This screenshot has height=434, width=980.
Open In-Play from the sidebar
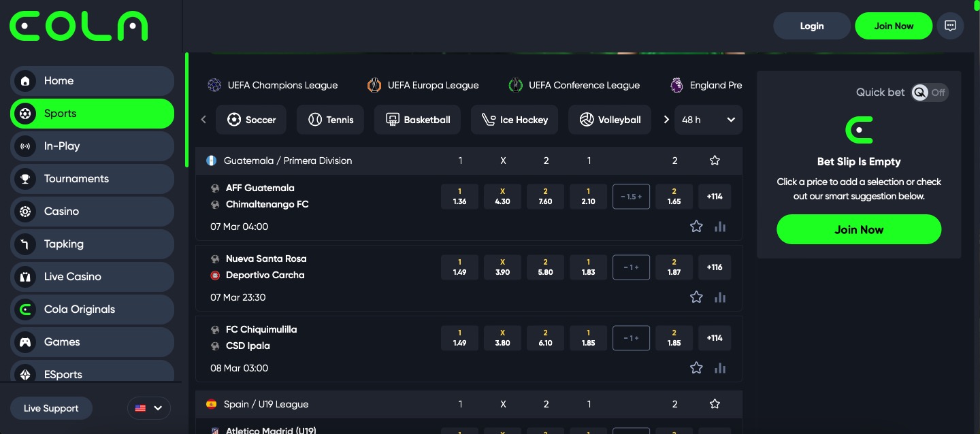coord(92,146)
